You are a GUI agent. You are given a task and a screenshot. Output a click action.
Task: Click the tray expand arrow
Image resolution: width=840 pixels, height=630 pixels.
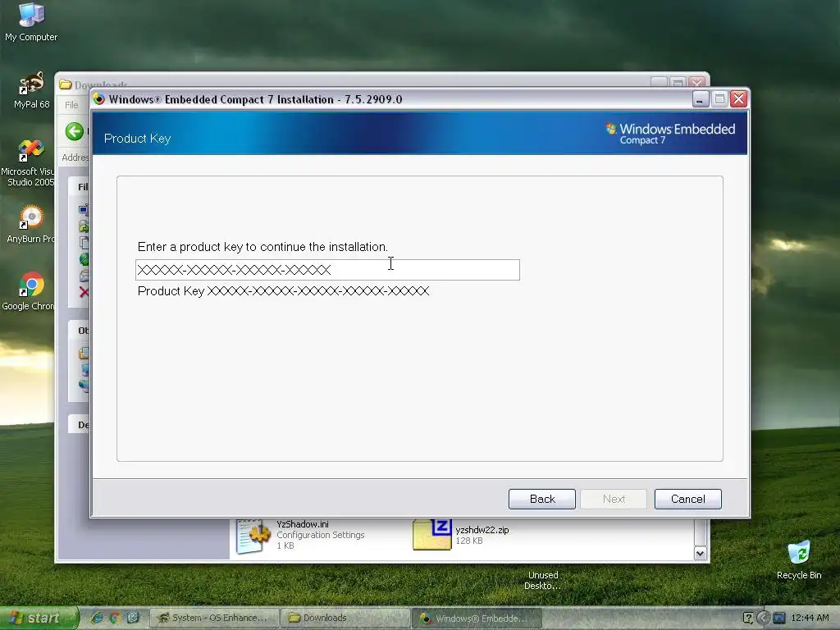pos(764,619)
